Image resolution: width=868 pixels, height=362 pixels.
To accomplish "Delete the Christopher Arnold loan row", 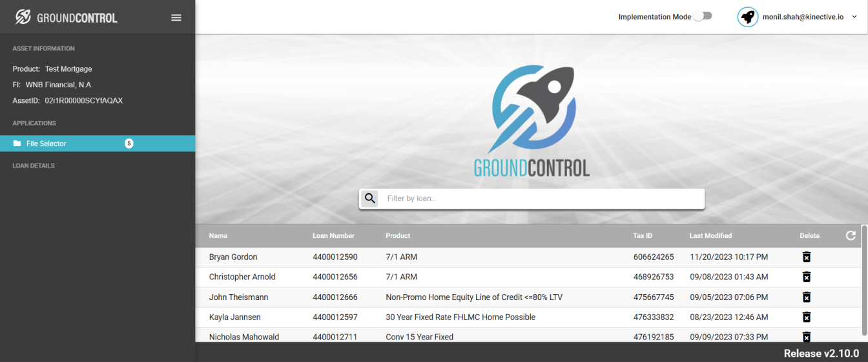I will point(806,277).
